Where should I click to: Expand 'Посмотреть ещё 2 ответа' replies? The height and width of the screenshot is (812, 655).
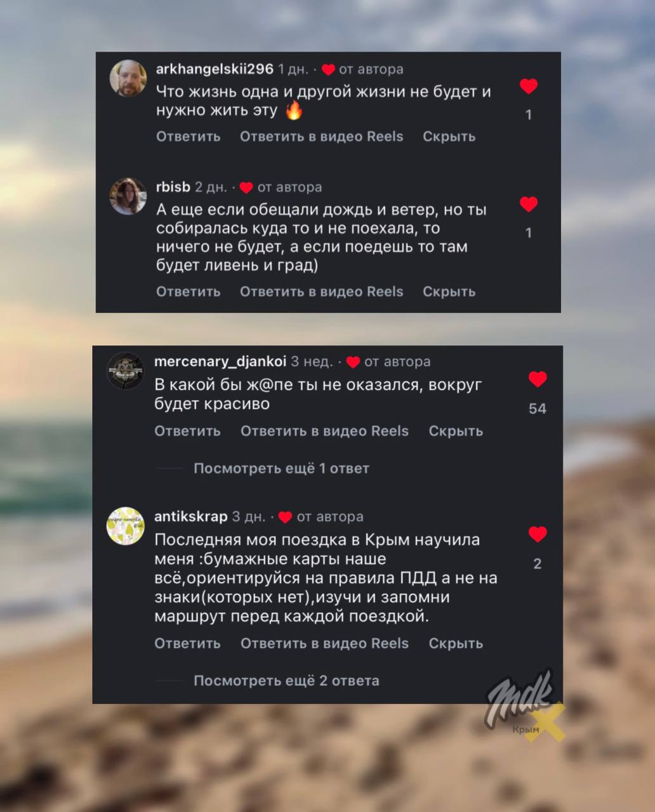[x=286, y=681]
